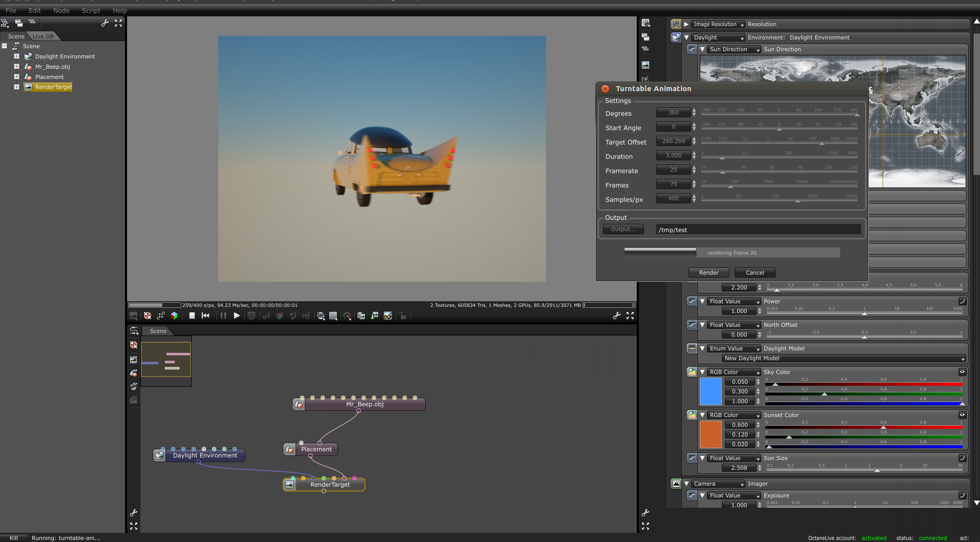The width and height of the screenshot is (980, 542).
Task: Toggle the North Offset node button
Action: coord(692,325)
